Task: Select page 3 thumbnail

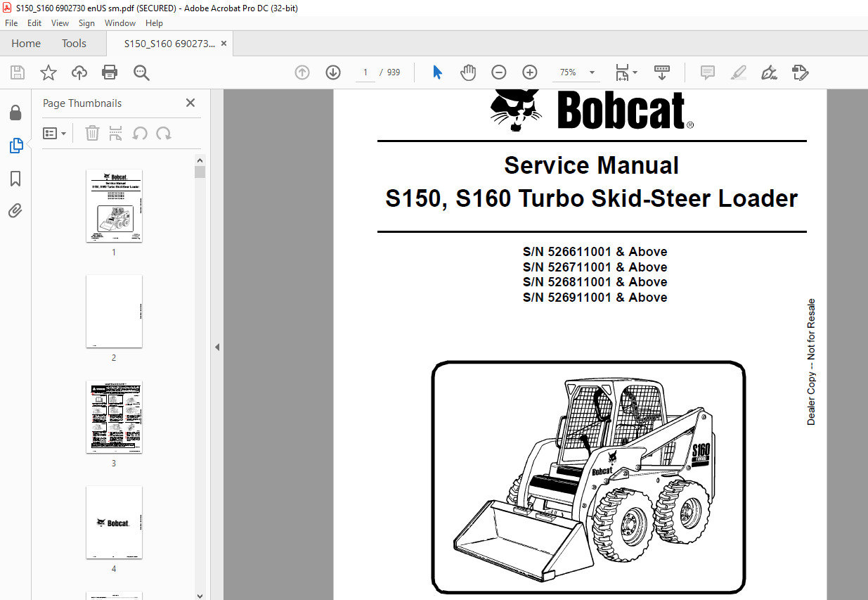Action: click(114, 416)
